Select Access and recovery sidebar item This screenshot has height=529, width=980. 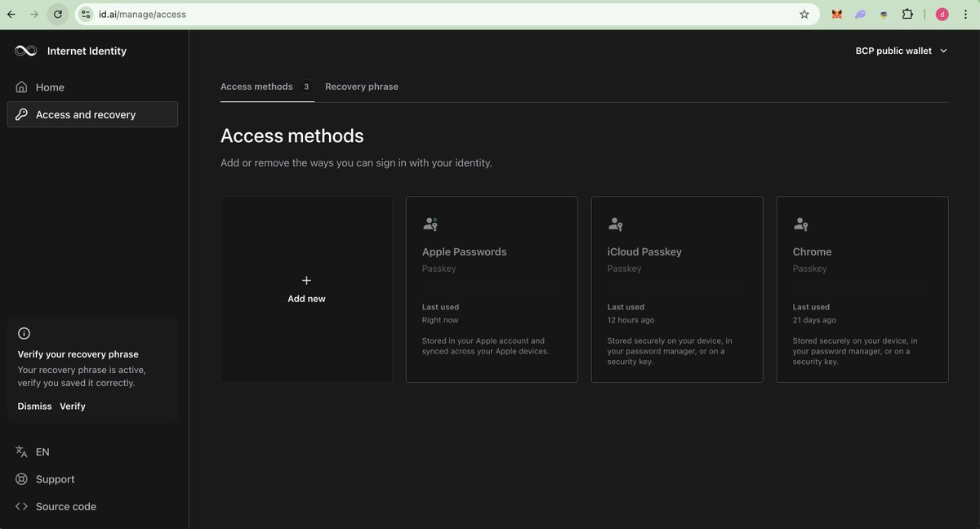click(x=92, y=114)
